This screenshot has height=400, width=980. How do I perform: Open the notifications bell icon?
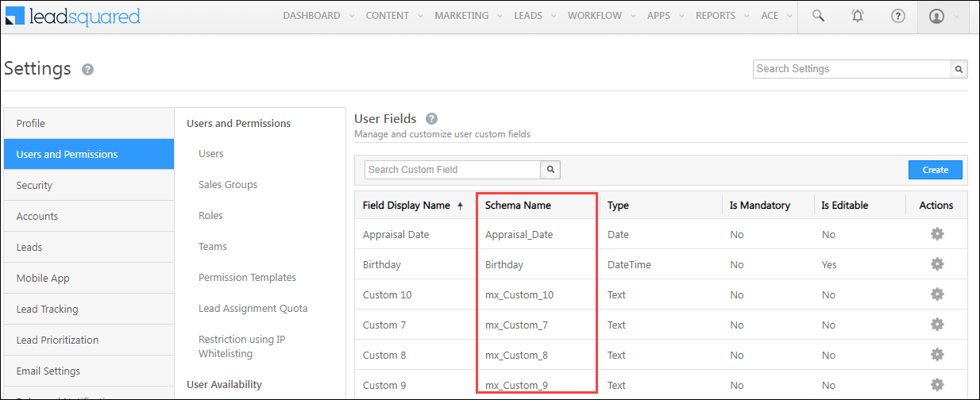click(x=858, y=16)
